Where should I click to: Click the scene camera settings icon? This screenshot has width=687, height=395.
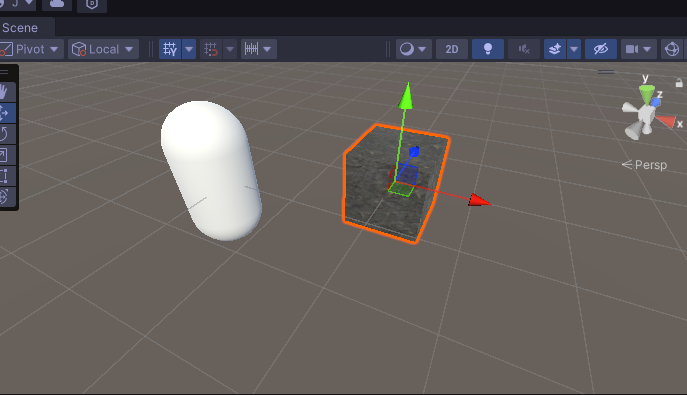pos(632,49)
